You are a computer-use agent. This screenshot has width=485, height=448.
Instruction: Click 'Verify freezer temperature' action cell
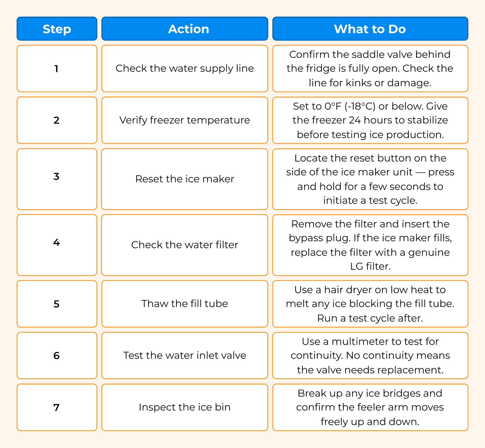pos(185,120)
